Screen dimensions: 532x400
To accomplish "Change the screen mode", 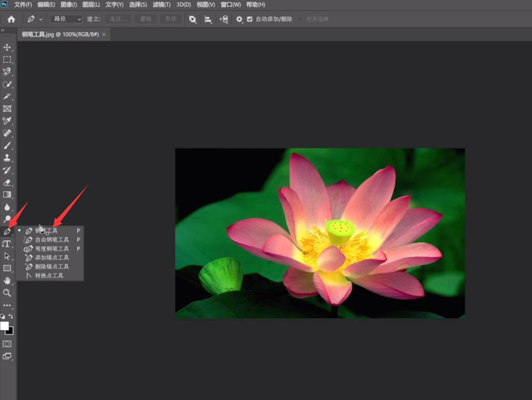I will tap(7, 356).
